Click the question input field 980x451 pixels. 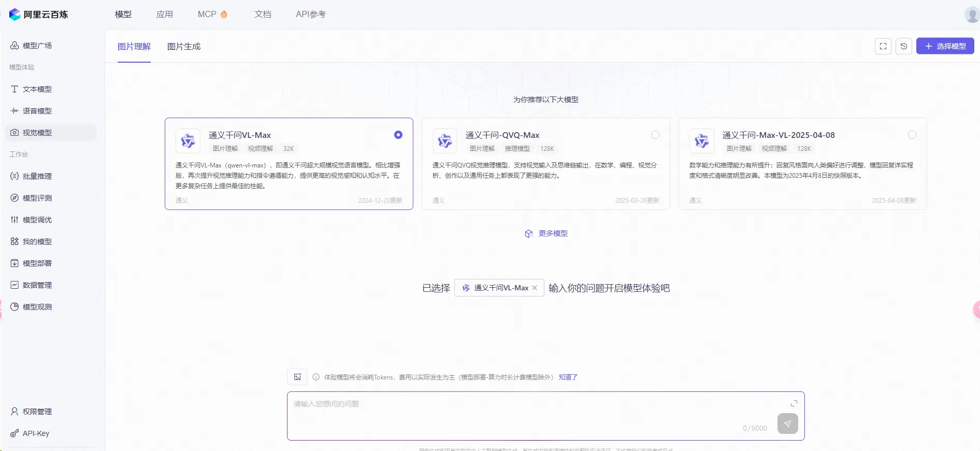[x=546, y=416]
